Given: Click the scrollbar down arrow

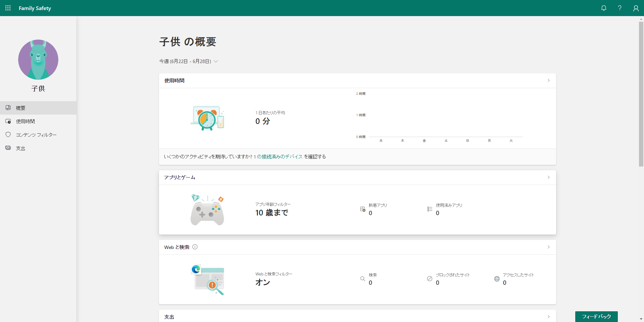Looking at the screenshot, I should click(641, 319).
